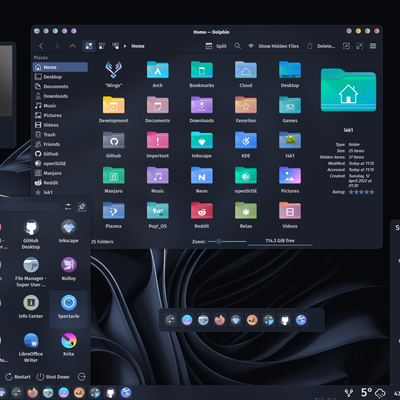Image resolution: width=400 pixels, height=400 pixels.
Task: Open openSUSE in Places panel
Action: tap(60, 164)
